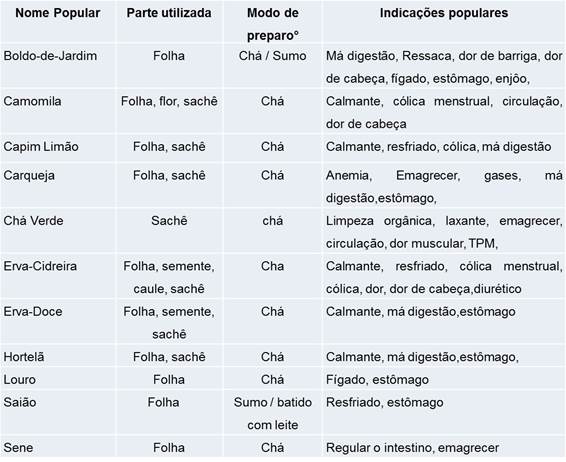566x462 pixels.
Task: Select the Hortelã name cell
Action: click(x=24, y=357)
